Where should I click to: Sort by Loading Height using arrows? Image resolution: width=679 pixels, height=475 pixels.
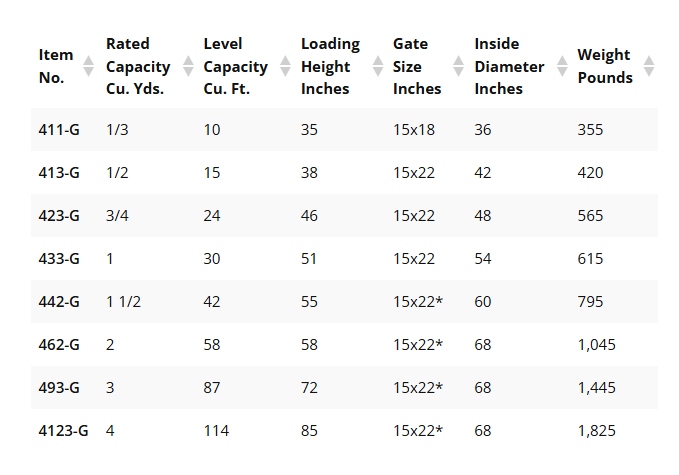(378, 66)
